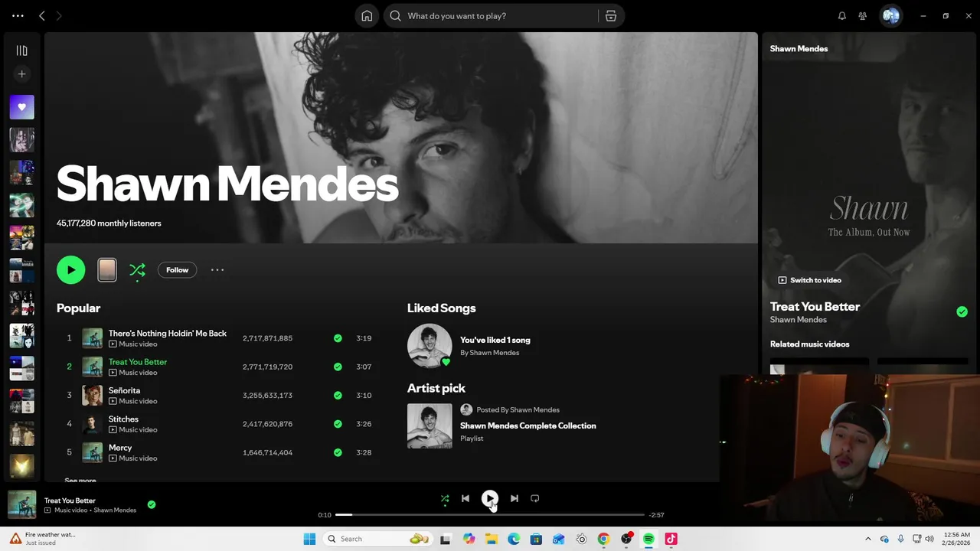Toggle saved check for Treat You Better row
Screen dimensions: 980x551
coord(338,367)
